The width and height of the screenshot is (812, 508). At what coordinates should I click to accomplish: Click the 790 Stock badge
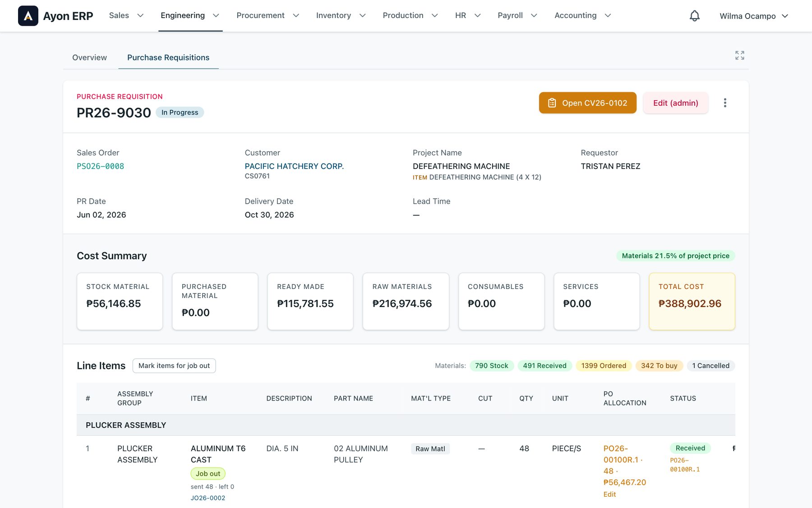tap(491, 366)
